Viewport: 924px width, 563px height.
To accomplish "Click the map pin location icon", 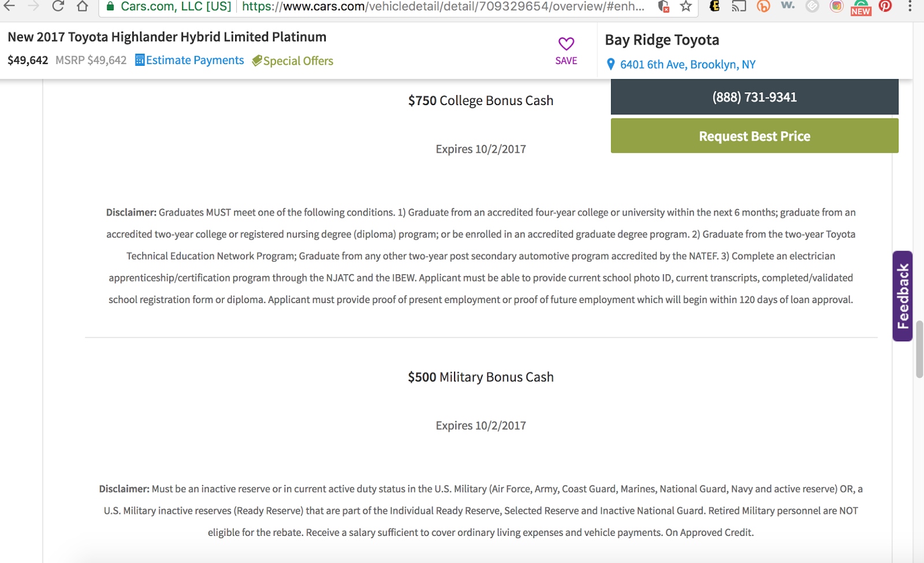I will click(x=611, y=64).
